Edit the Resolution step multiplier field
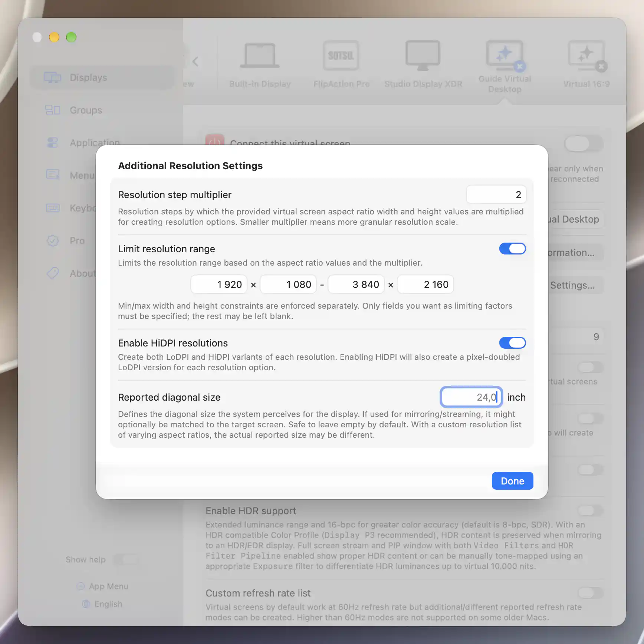The height and width of the screenshot is (644, 644). tap(496, 194)
